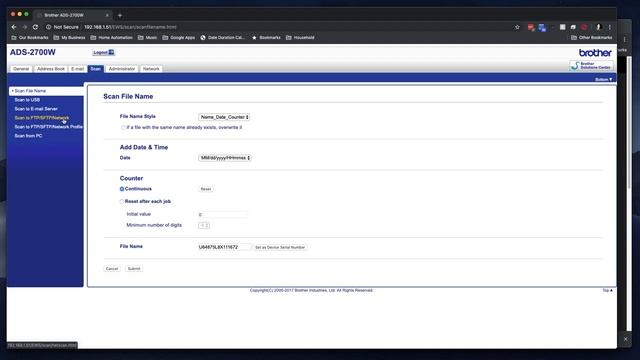The image size is (640, 360).
Task: Click the File Name text field
Action: (x=224, y=247)
